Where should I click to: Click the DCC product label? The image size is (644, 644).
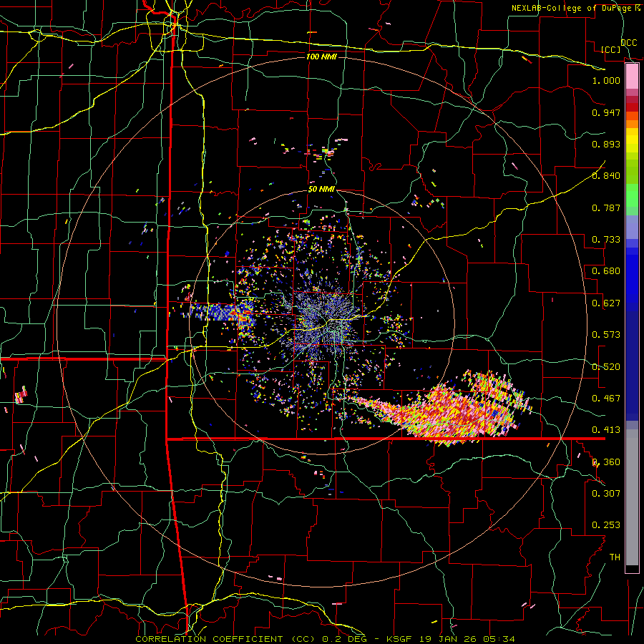pyautogui.click(x=629, y=42)
